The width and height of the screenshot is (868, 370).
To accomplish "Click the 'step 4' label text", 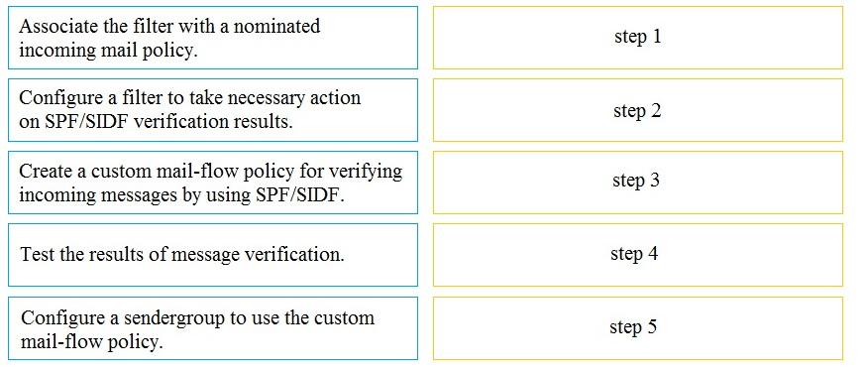I will coord(634,254).
